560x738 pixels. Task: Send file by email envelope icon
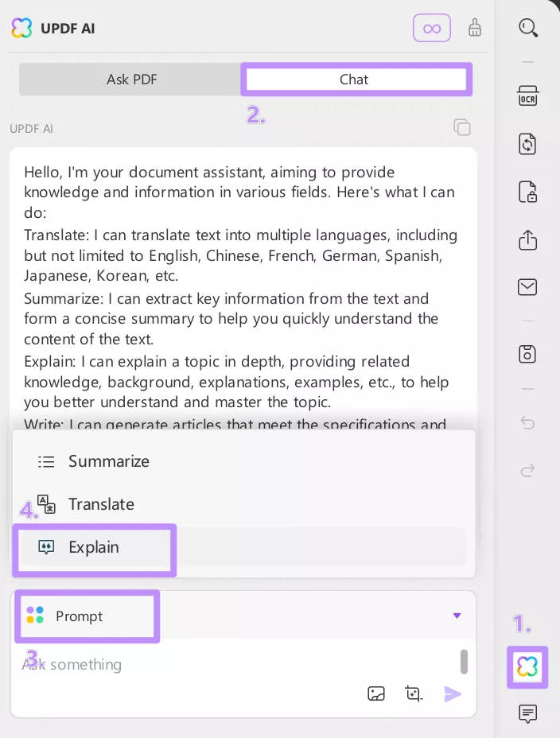527,287
